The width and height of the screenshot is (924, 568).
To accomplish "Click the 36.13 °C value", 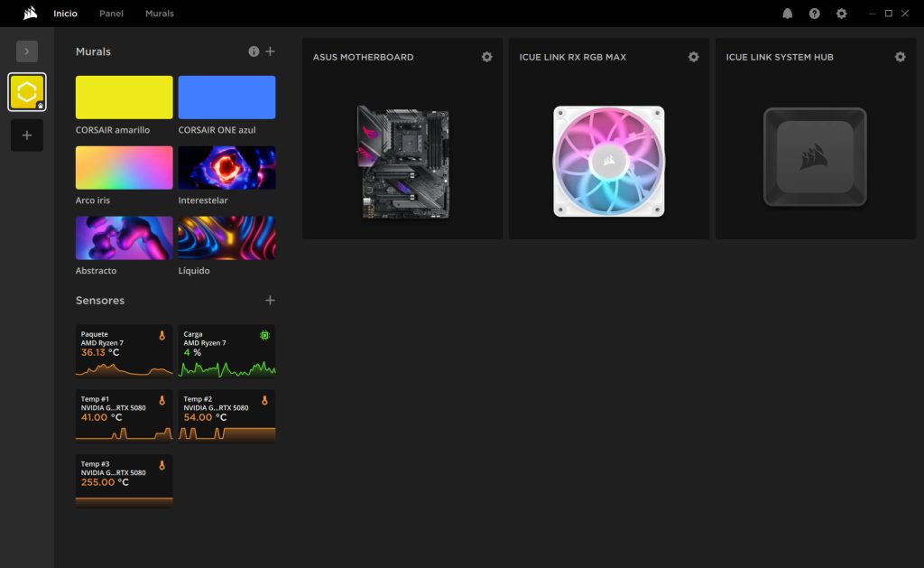I will [x=100, y=352].
